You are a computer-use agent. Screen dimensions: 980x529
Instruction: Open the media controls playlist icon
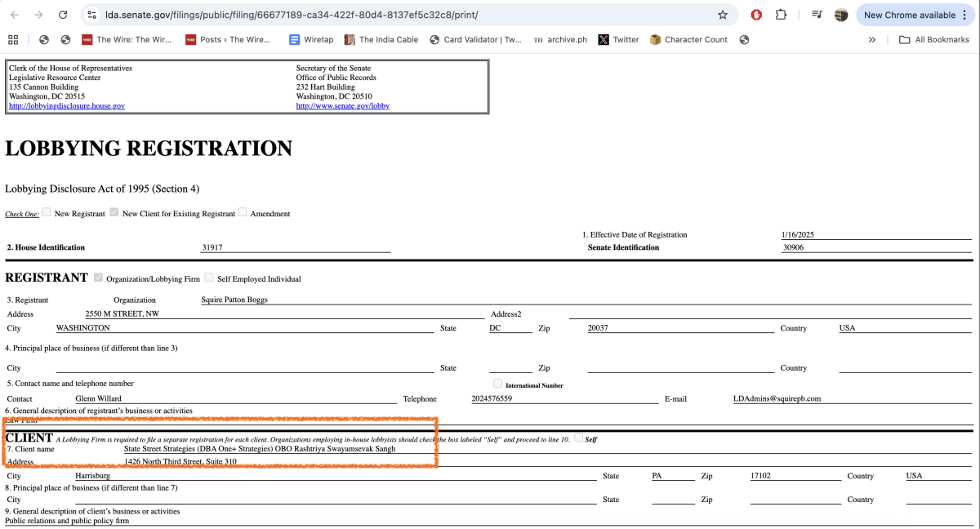[817, 15]
